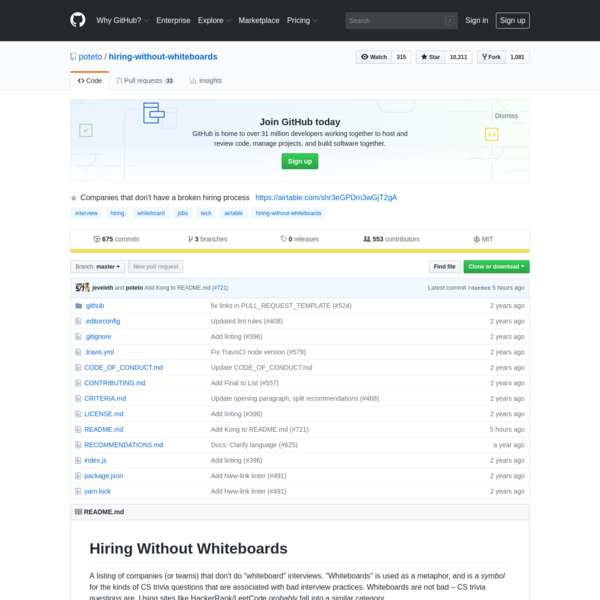Open the Branch: master dropdown
This screenshot has height=600, width=600.
pos(98,267)
